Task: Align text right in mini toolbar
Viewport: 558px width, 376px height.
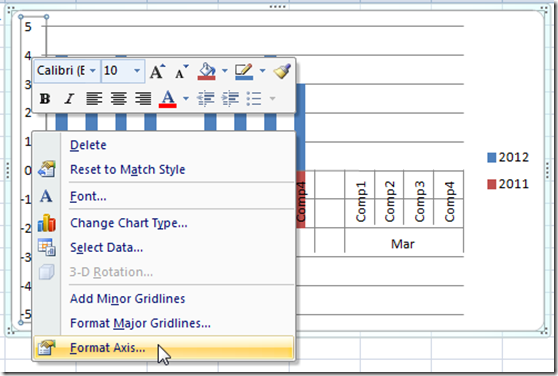Action: pos(143,99)
